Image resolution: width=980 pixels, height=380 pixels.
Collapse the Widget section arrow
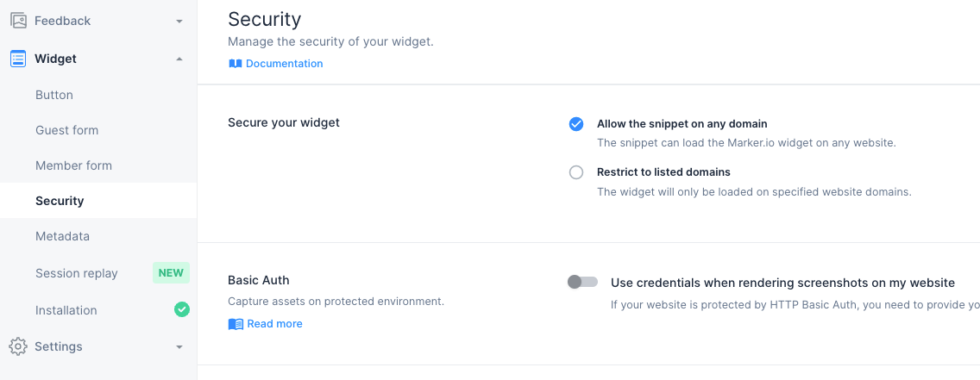pos(179,59)
